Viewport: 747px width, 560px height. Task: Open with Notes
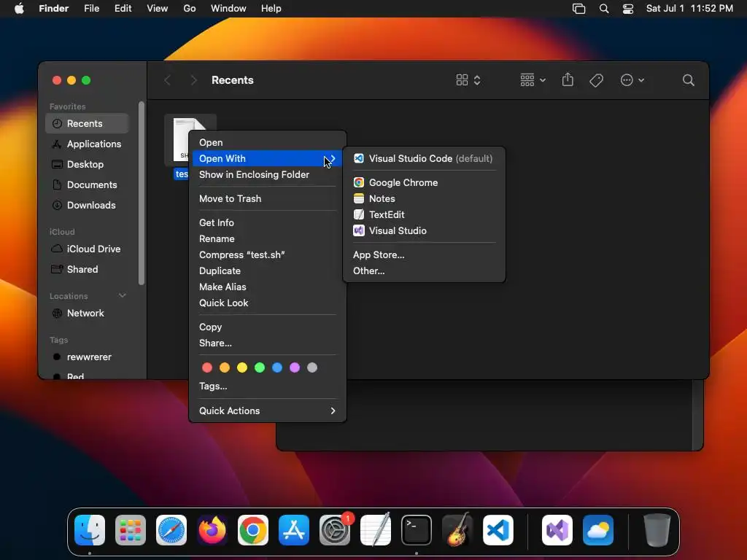pyautogui.click(x=424, y=198)
